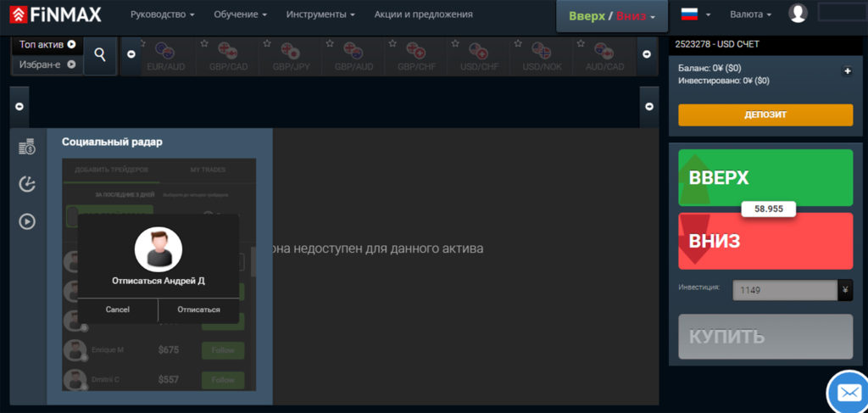Open Акции и предложения menu item

424,14
